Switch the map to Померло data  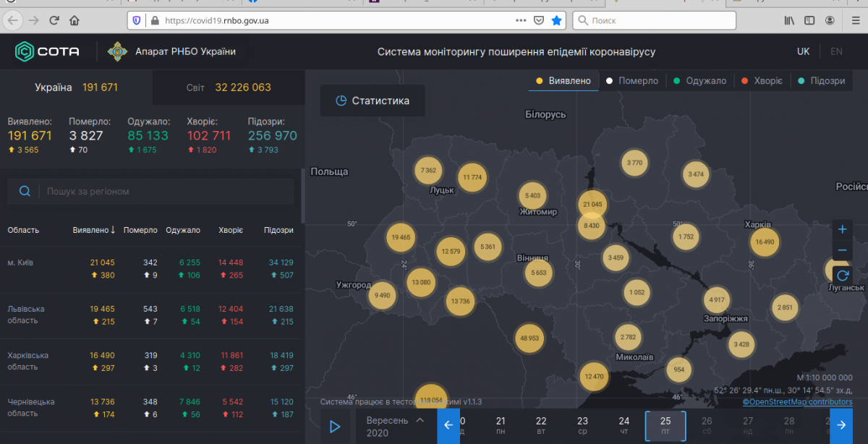click(632, 81)
